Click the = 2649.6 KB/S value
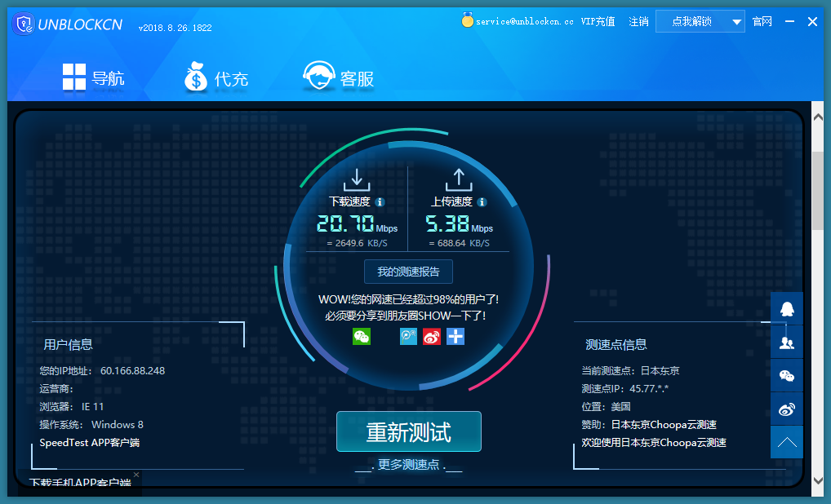Viewport: 831px width, 504px height. point(358,243)
